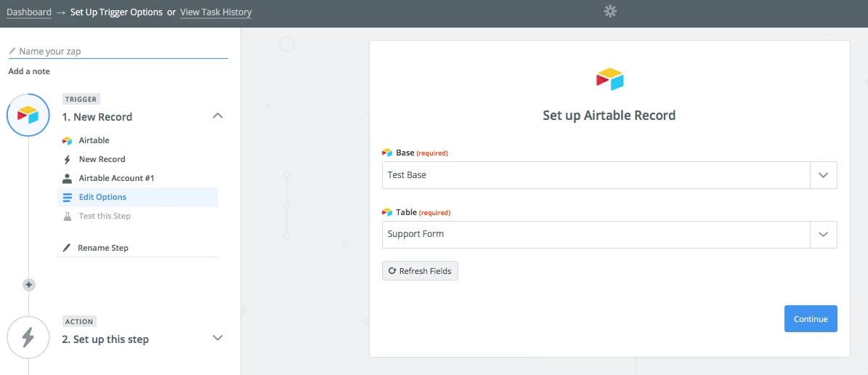Open the Dashboard link
Image resolution: width=868 pixels, height=375 pixels.
(x=29, y=12)
